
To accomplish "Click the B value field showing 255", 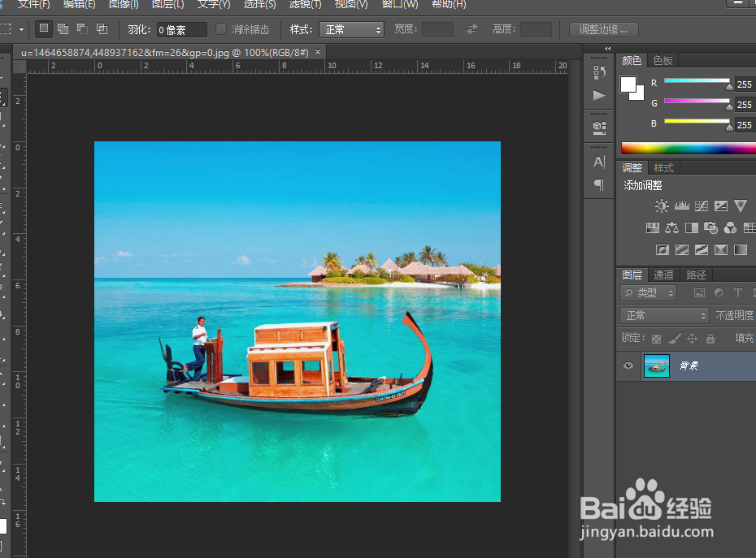I will [745, 125].
